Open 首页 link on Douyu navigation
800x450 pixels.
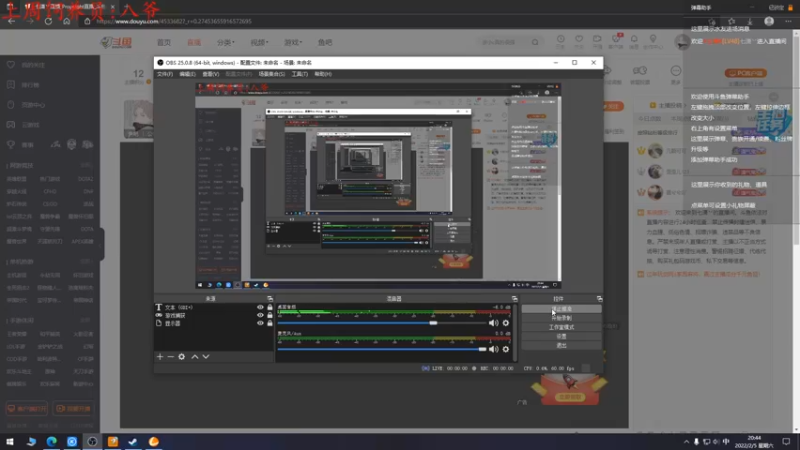tap(164, 42)
